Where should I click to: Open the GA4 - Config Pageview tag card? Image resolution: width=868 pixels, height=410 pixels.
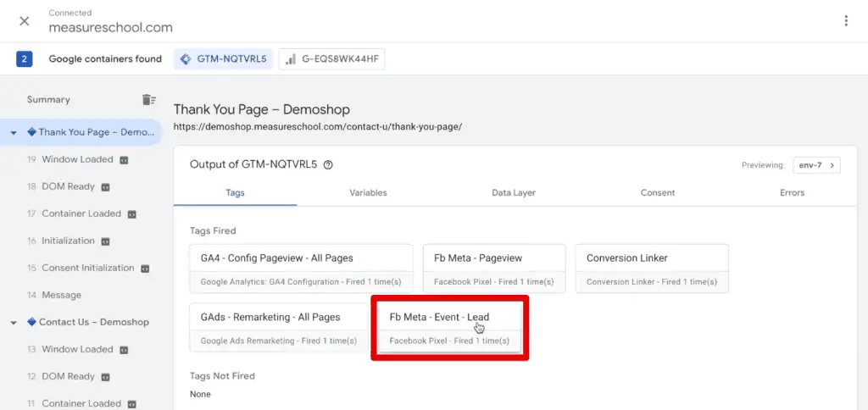[x=278, y=269]
